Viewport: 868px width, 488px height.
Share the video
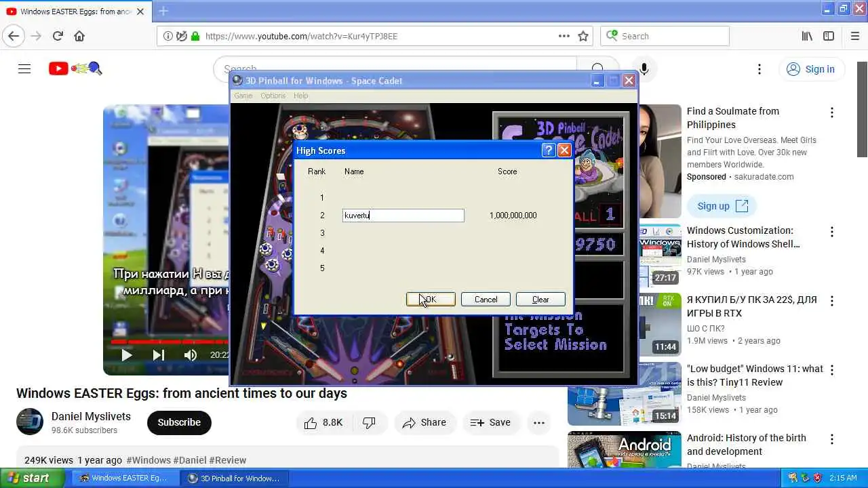click(x=424, y=423)
